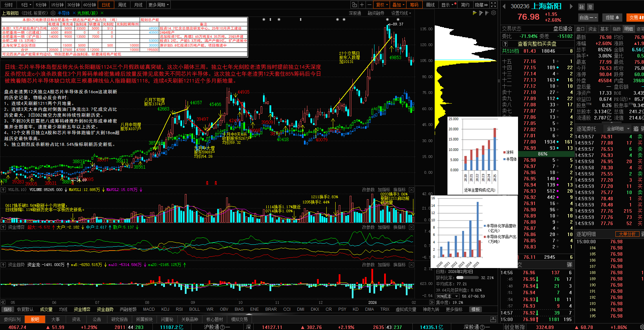Screen dimensions: 644x330
Task: Click the lock chart icon in top toolbar
Action: pyautogui.click(x=354, y=5)
